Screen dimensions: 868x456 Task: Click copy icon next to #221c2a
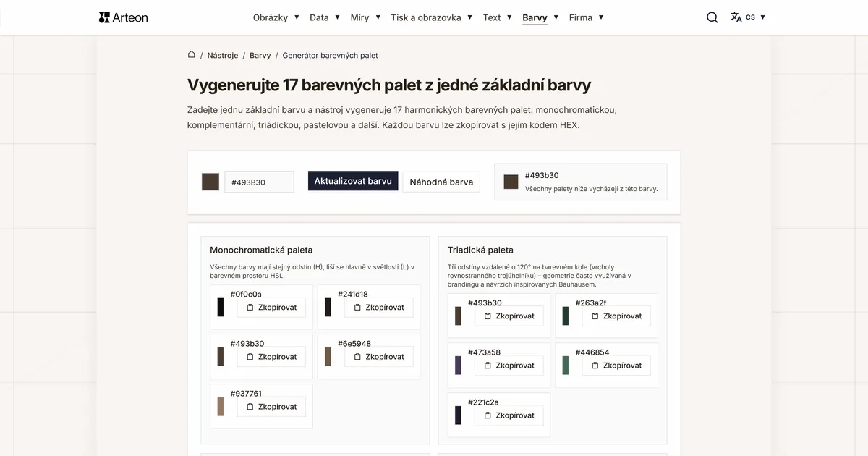(488, 415)
